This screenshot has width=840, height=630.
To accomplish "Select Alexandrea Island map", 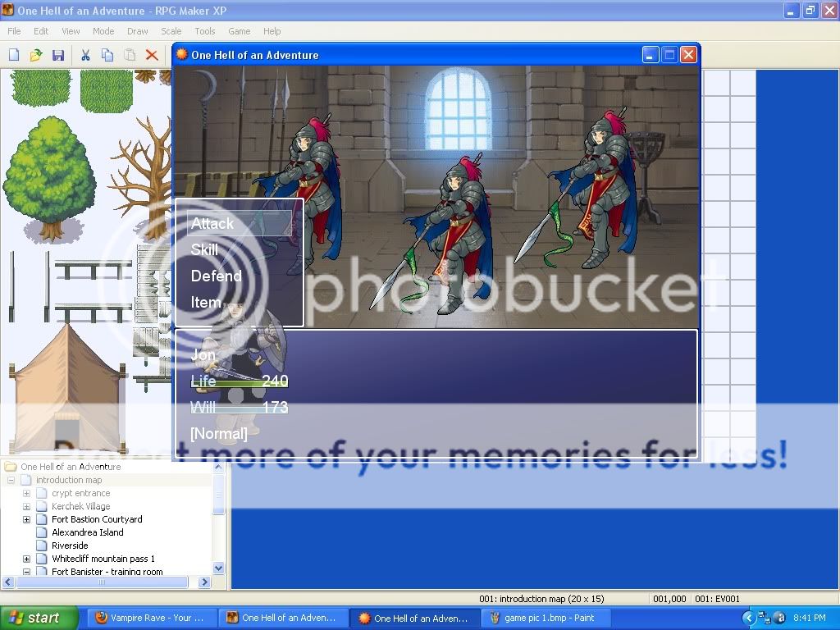I will click(87, 532).
